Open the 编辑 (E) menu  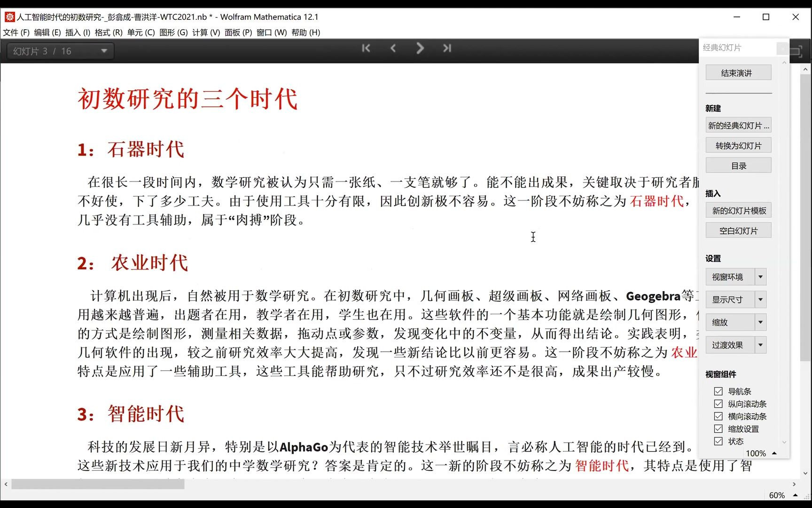(47, 32)
